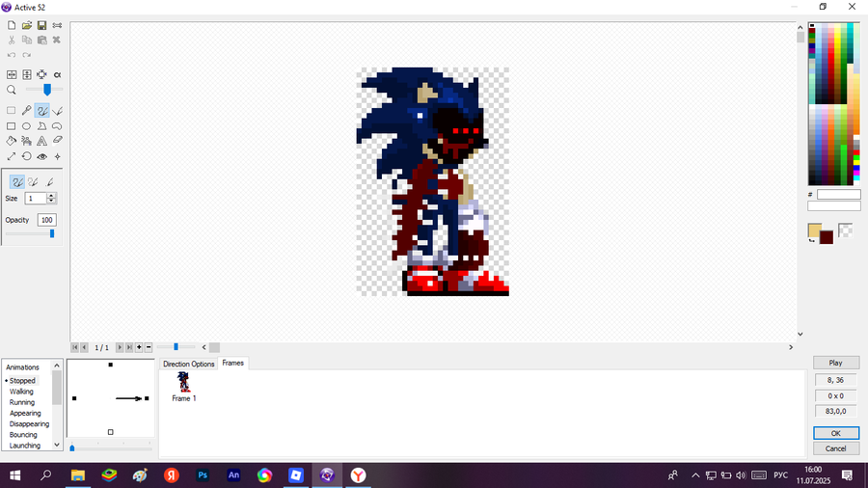The height and width of the screenshot is (488, 868).
Task: Click the Cancel button
Action: (x=836, y=448)
